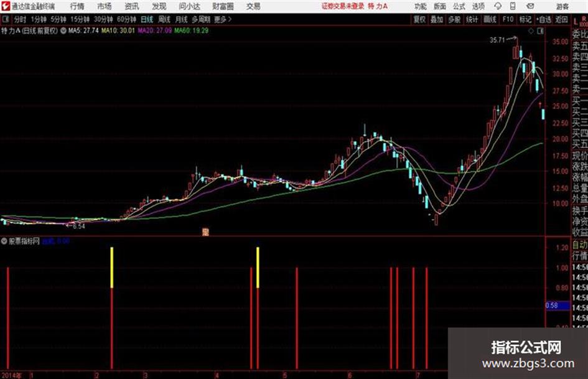
Task: Select the 周线 weekly period tab
Action: (x=164, y=19)
